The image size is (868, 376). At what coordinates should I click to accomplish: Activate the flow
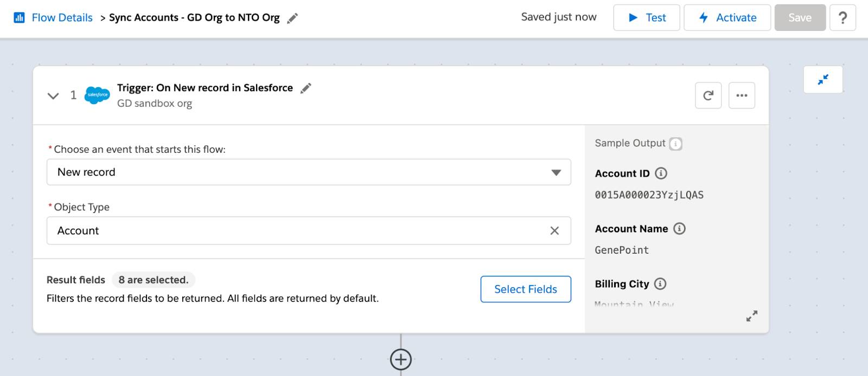point(727,17)
